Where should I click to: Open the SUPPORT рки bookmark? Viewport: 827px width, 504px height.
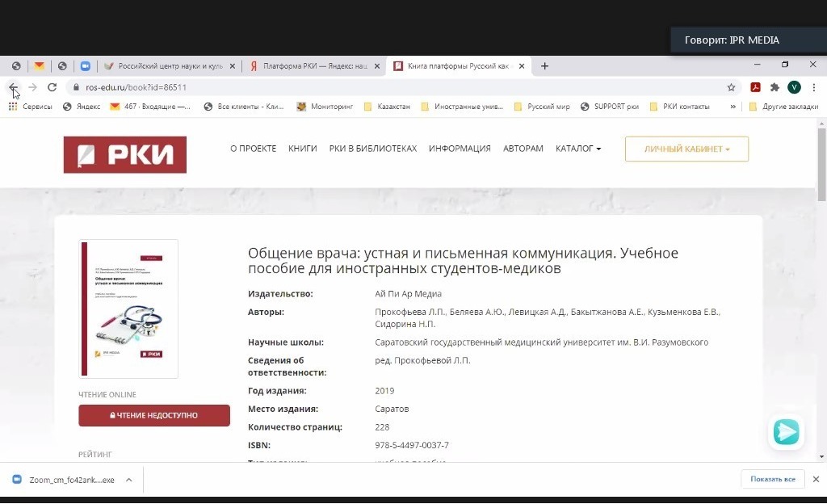click(x=610, y=107)
